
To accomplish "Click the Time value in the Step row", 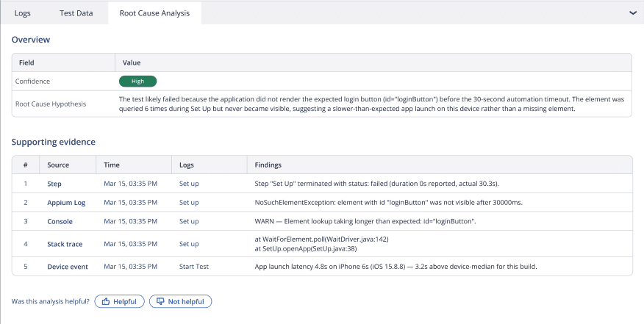I will coord(131,184).
